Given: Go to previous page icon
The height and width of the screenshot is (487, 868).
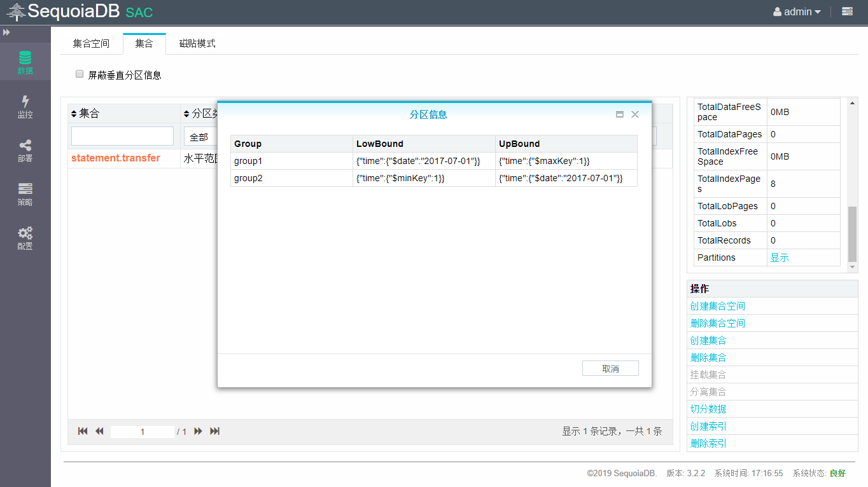Looking at the screenshot, I should (x=99, y=431).
